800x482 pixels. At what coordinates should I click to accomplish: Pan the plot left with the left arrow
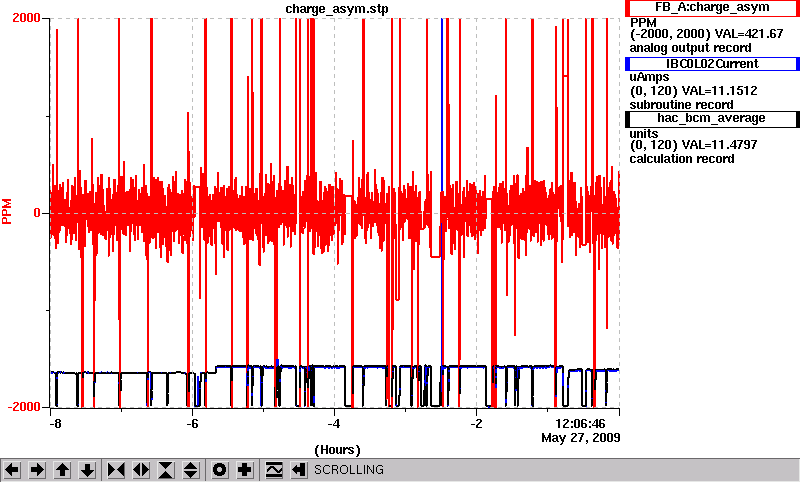click(12, 469)
